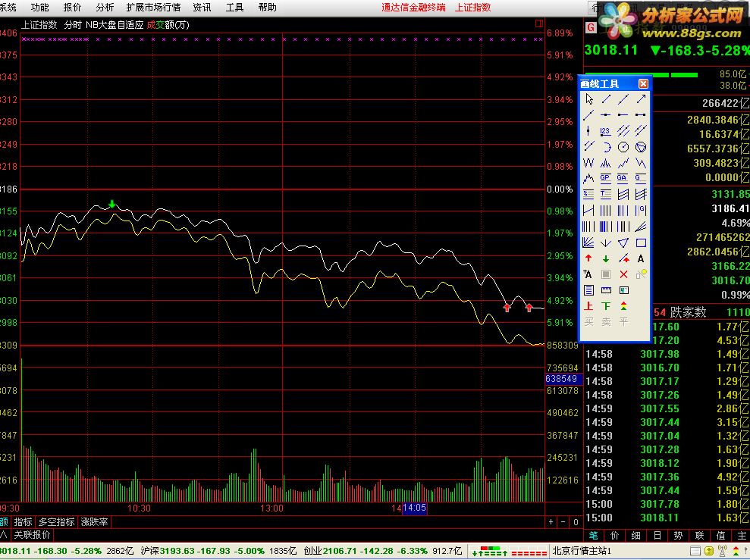
Task: Choose the arrow line drawing tool
Action: click(641, 99)
